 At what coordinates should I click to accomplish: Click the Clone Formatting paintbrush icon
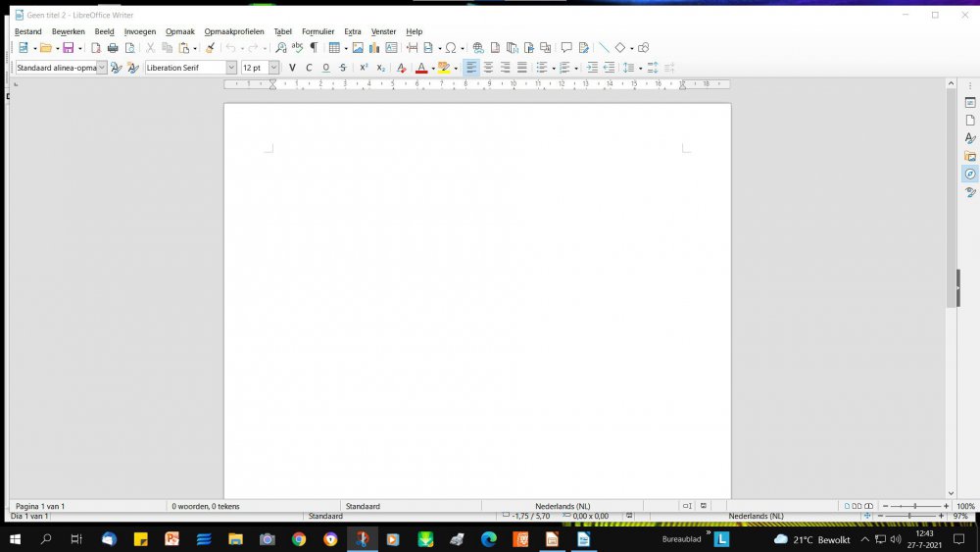[x=210, y=48]
